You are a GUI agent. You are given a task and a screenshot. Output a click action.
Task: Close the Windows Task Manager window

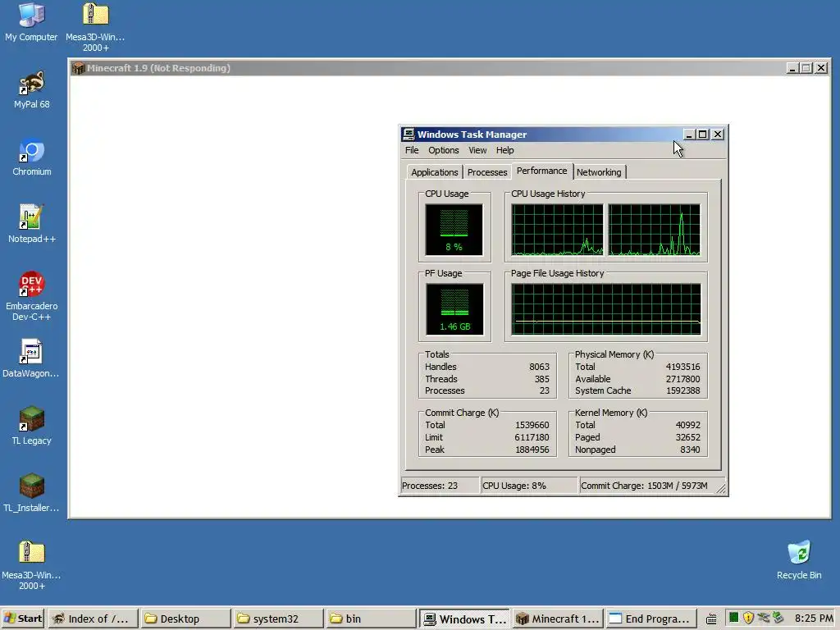point(718,134)
